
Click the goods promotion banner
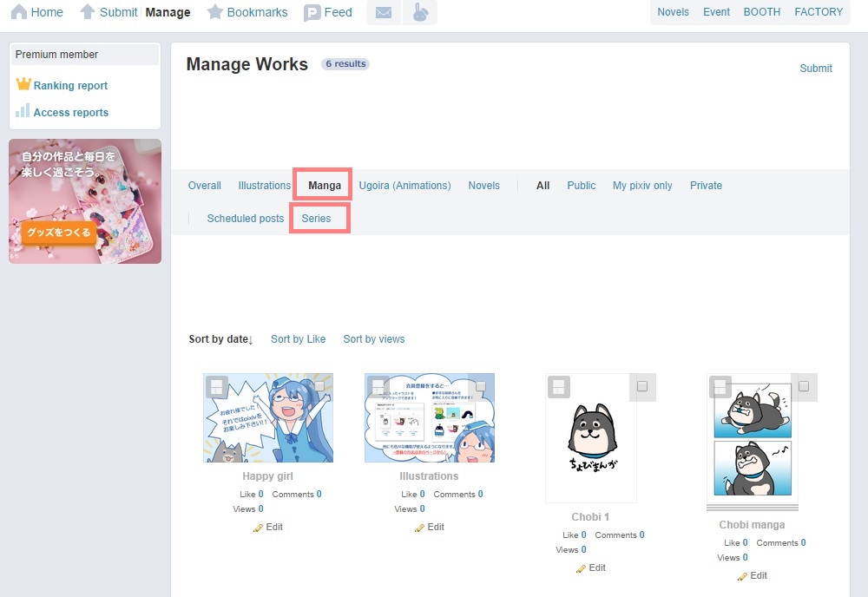(85, 201)
